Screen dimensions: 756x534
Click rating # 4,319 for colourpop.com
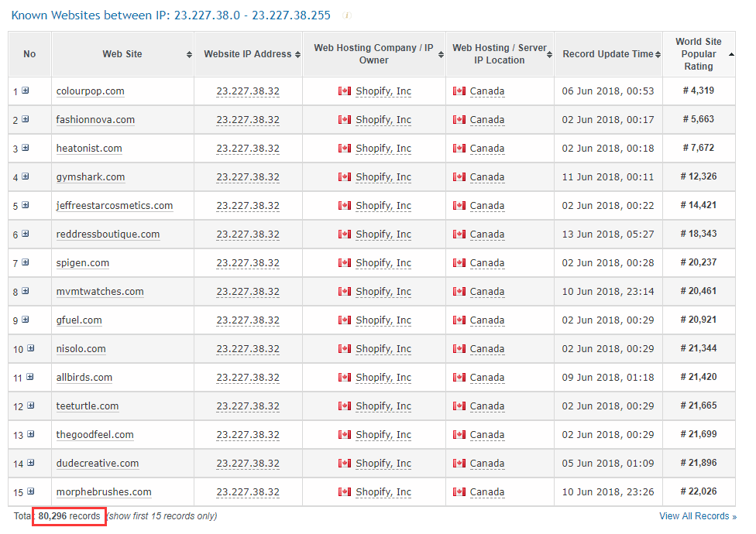pos(699,91)
